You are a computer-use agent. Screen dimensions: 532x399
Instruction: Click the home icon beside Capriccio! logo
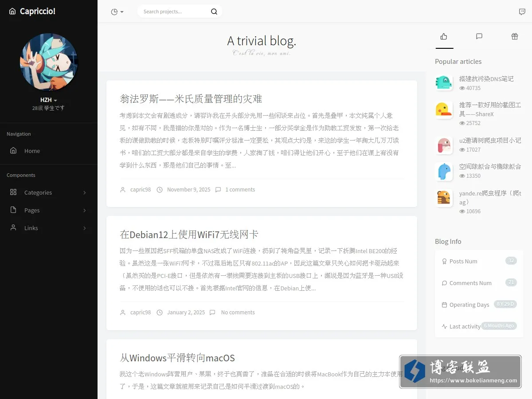point(12,12)
